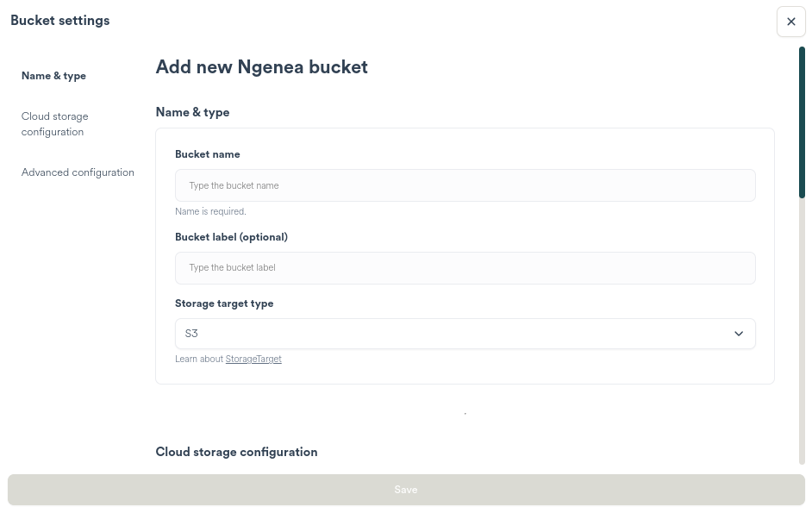Viewport: 812px width, 513px height.
Task: Open Cloud storage configuration from sidebar
Action: pyautogui.click(x=54, y=123)
